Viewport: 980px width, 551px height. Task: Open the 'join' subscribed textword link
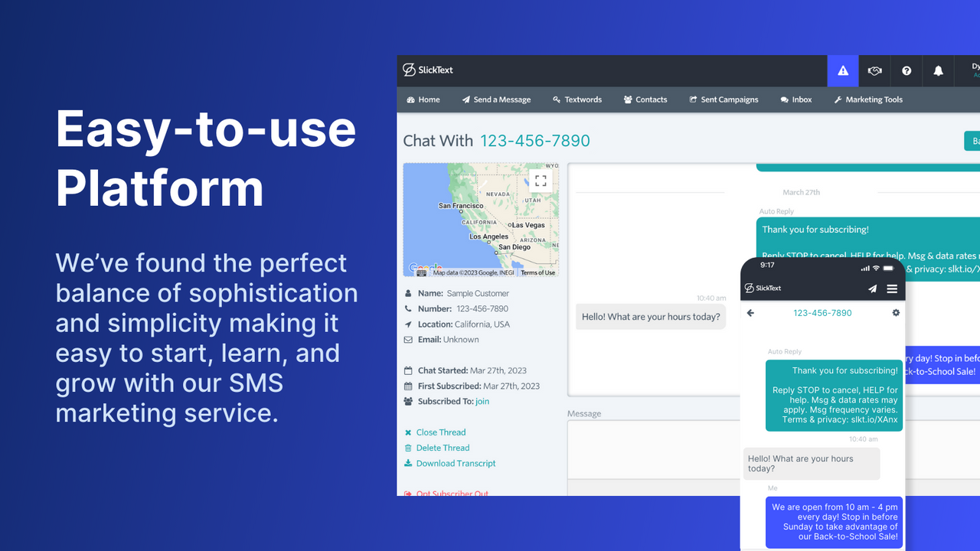482,401
